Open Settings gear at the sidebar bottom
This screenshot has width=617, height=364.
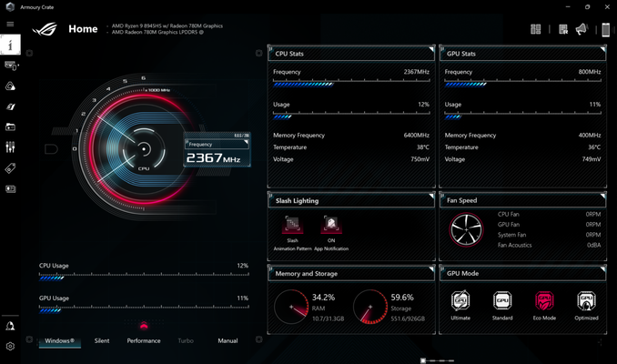pos(10,347)
